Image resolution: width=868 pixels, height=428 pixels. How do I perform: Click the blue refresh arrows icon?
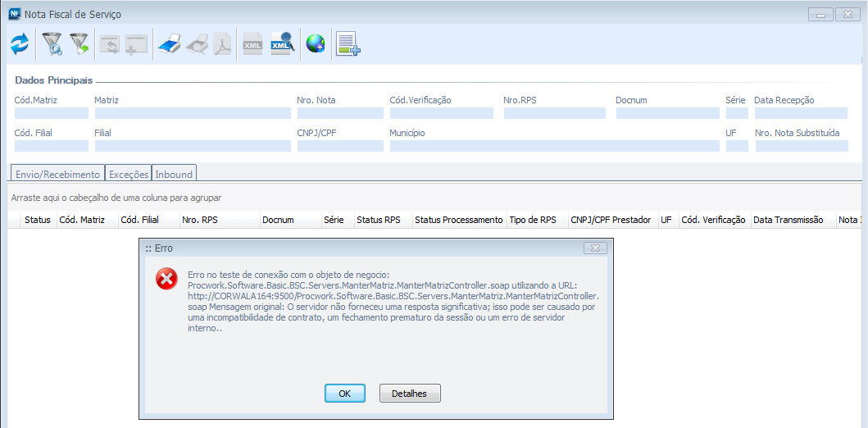tap(20, 43)
